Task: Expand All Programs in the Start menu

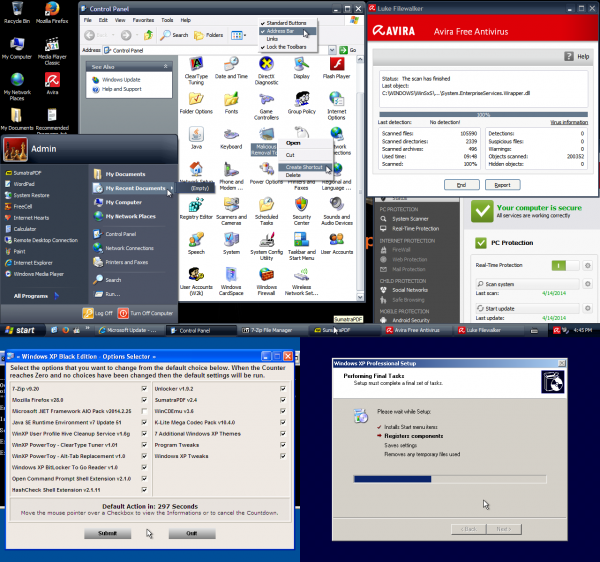Action: coord(35,296)
